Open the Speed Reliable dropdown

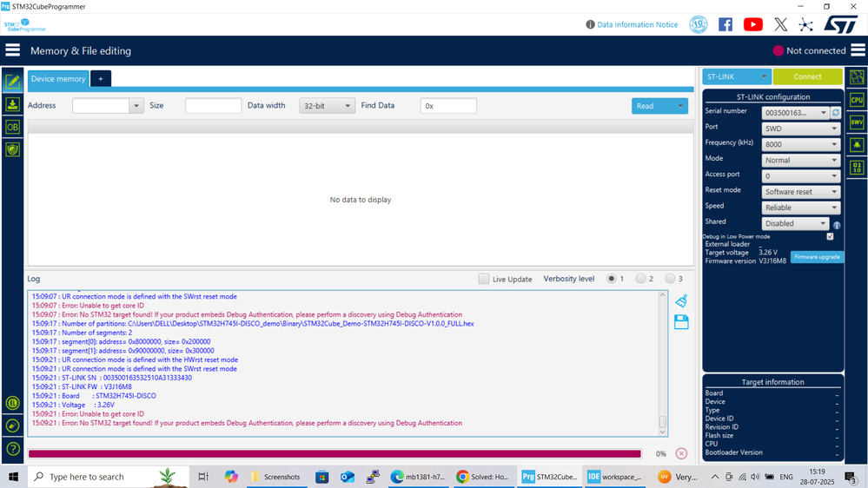(800, 208)
